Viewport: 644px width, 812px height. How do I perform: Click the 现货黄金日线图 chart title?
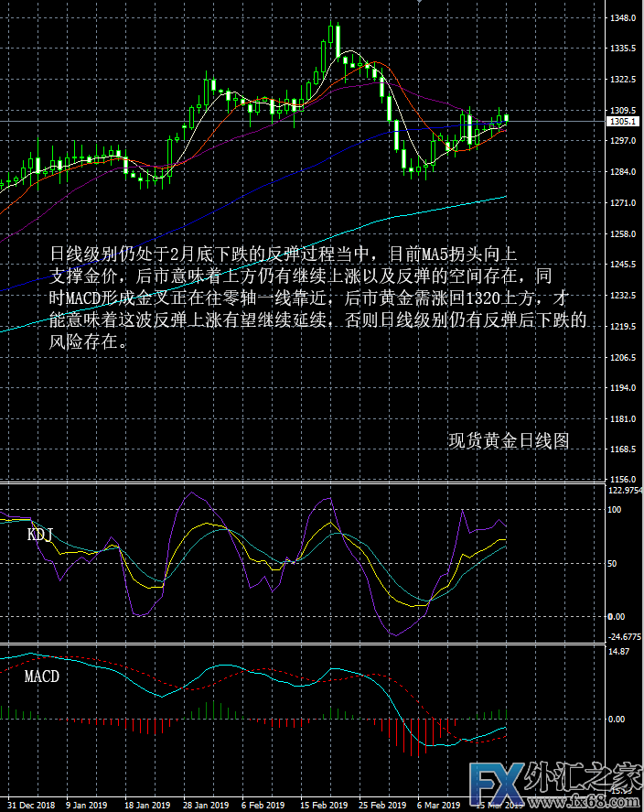click(509, 440)
